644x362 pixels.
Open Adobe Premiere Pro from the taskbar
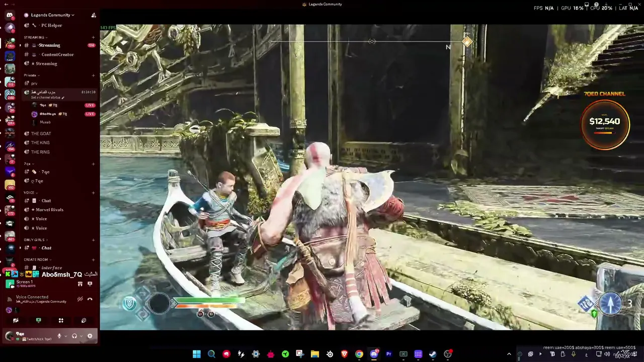pos(388,354)
